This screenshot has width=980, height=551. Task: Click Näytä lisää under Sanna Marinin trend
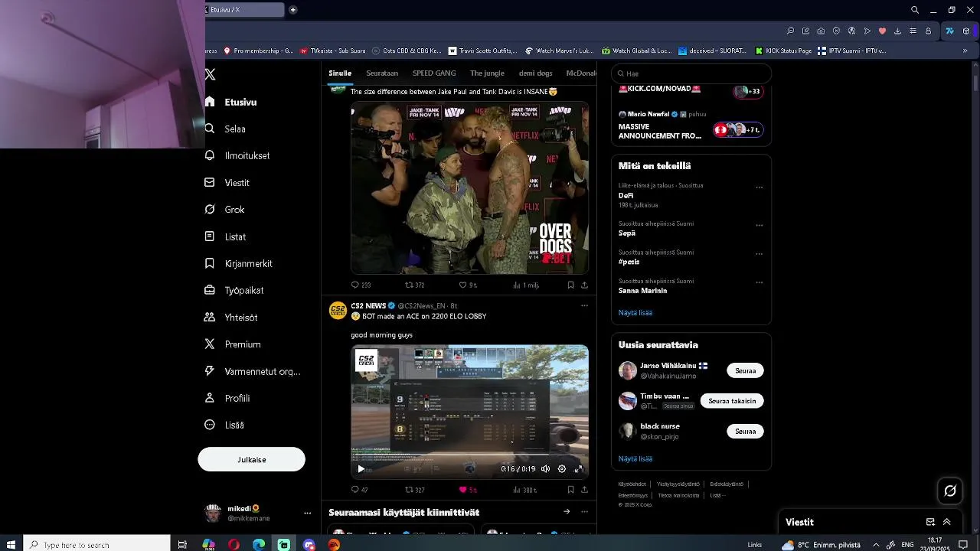[635, 313]
